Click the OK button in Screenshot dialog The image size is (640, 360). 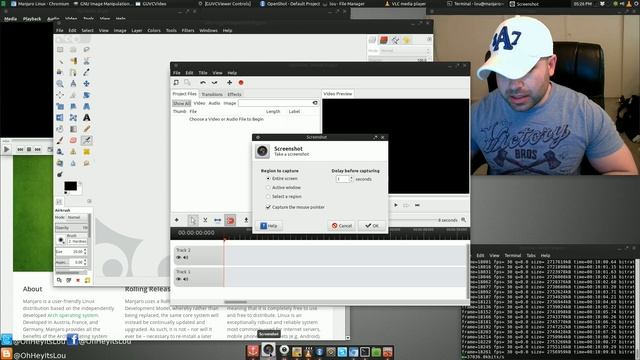(372, 226)
